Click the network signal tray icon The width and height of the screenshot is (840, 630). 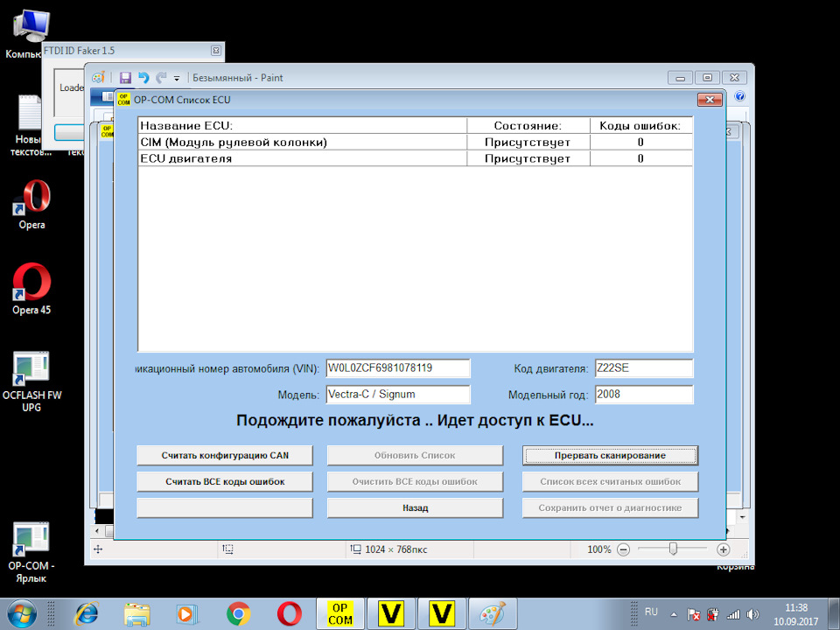point(732,614)
